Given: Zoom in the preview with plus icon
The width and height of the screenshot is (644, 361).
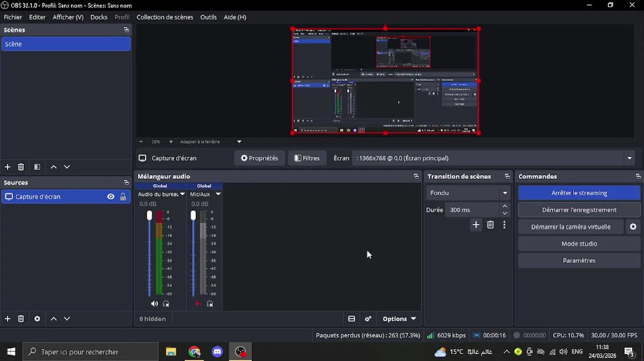Looking at the screenshot, I should (171, 142).
